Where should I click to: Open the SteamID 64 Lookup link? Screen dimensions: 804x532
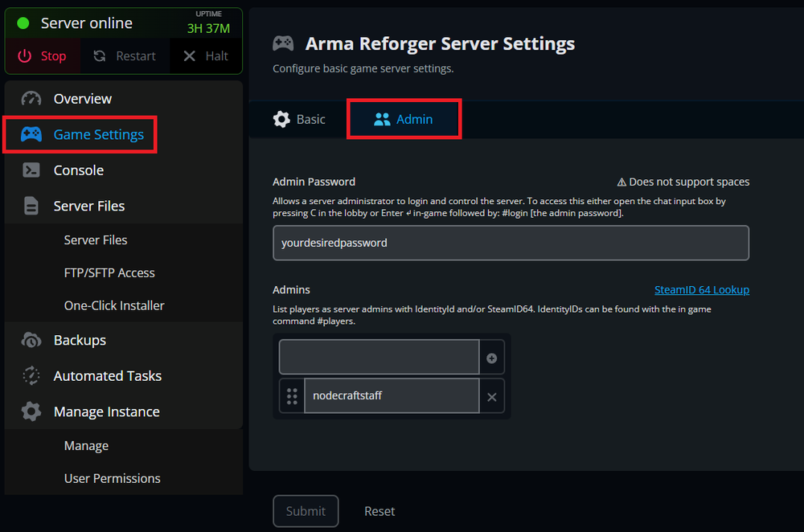point(701,289)
